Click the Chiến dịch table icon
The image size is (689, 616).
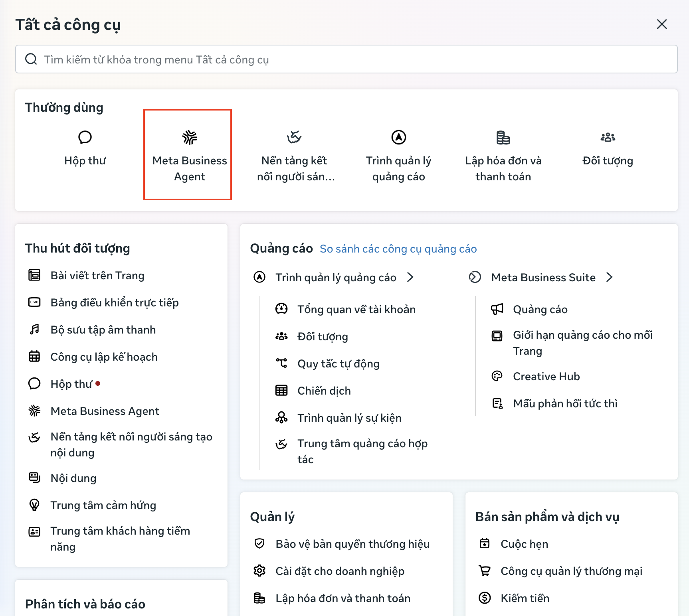coord(281,390)
